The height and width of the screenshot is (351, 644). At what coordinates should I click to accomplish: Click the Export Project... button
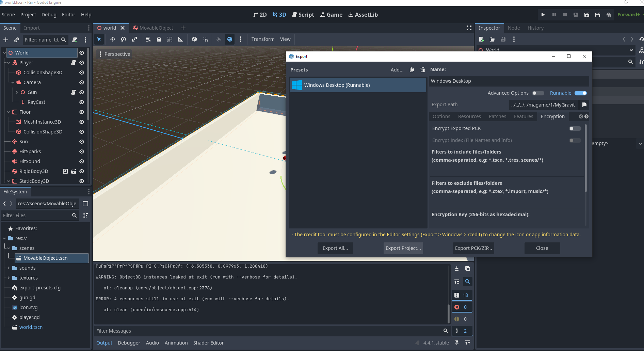(x=403, y=248)
